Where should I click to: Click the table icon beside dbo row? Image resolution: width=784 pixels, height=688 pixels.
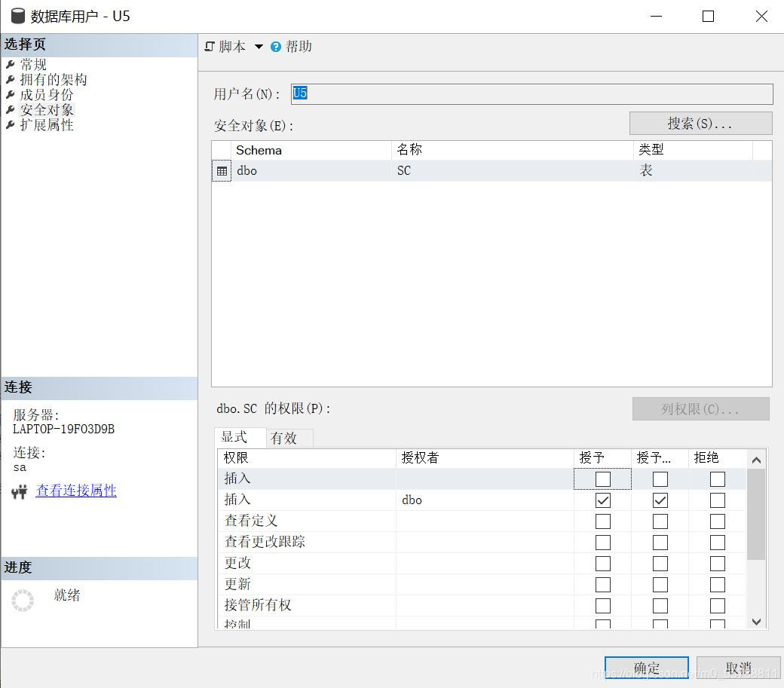pos(222,171)
